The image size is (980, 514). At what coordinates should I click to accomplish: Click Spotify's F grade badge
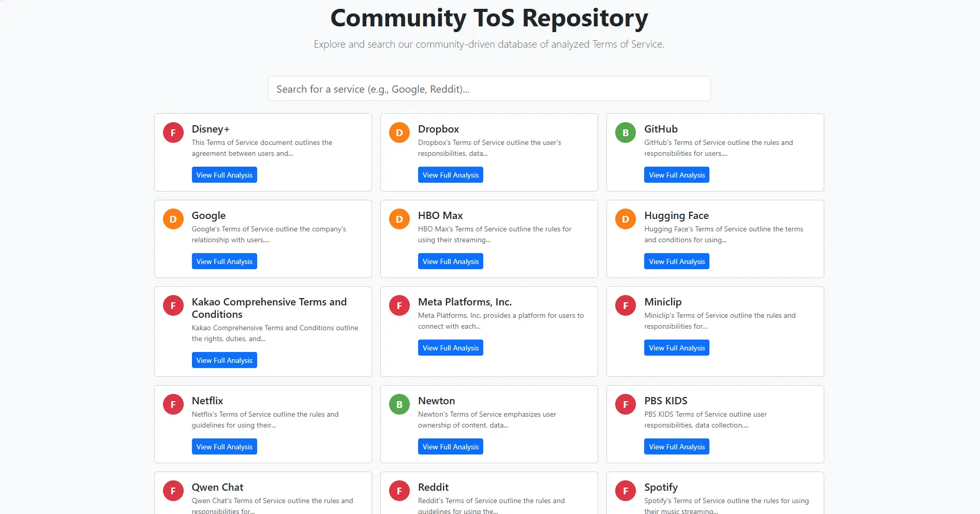[626, 491]
